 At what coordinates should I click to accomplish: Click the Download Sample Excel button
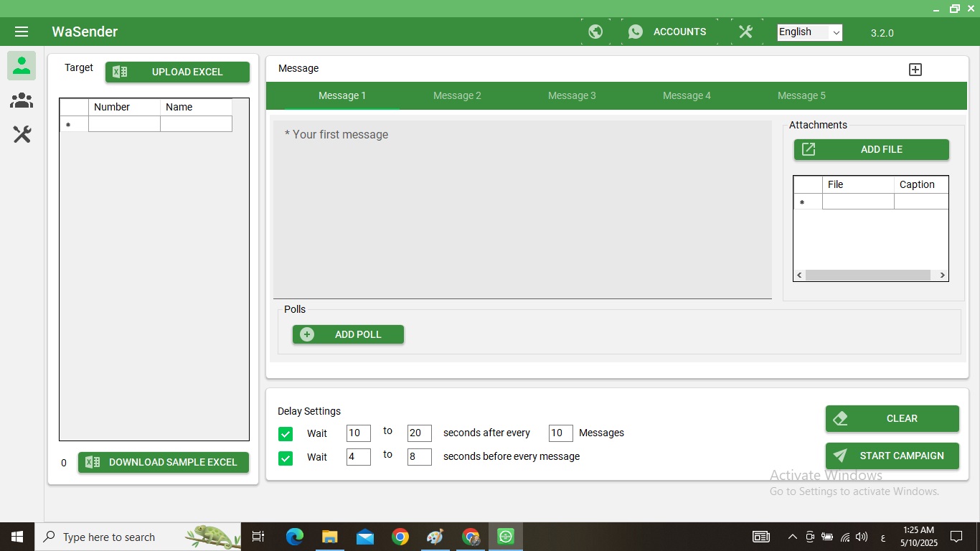point(164,462)
